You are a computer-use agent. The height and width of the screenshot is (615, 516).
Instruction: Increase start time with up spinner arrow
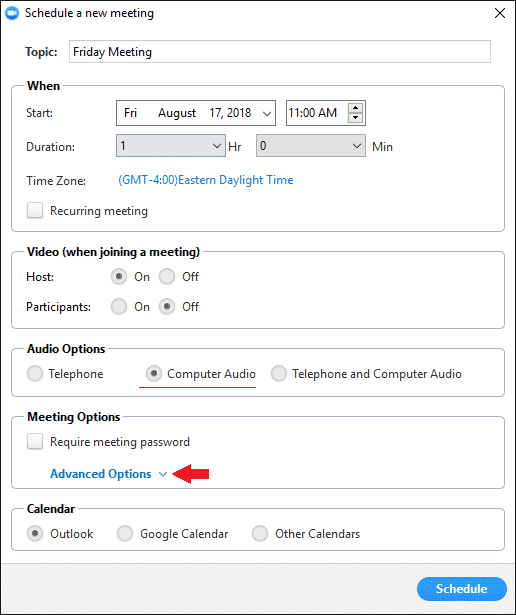tap(355, 108)
